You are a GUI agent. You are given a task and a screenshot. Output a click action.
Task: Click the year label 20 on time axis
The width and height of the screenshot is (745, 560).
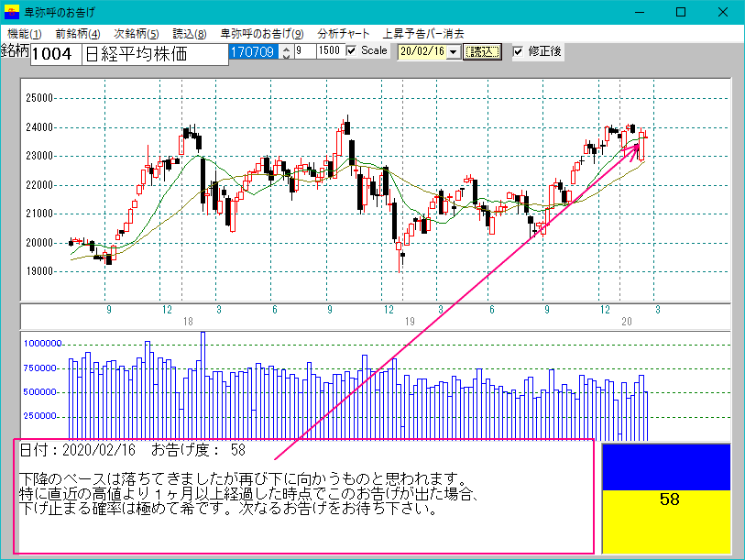coord(627,322)
